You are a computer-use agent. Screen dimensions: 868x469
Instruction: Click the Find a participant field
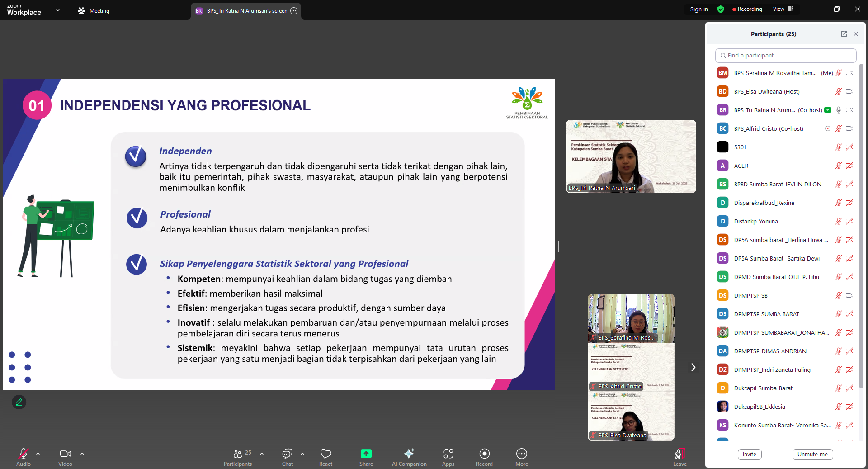tap(786, 56)
